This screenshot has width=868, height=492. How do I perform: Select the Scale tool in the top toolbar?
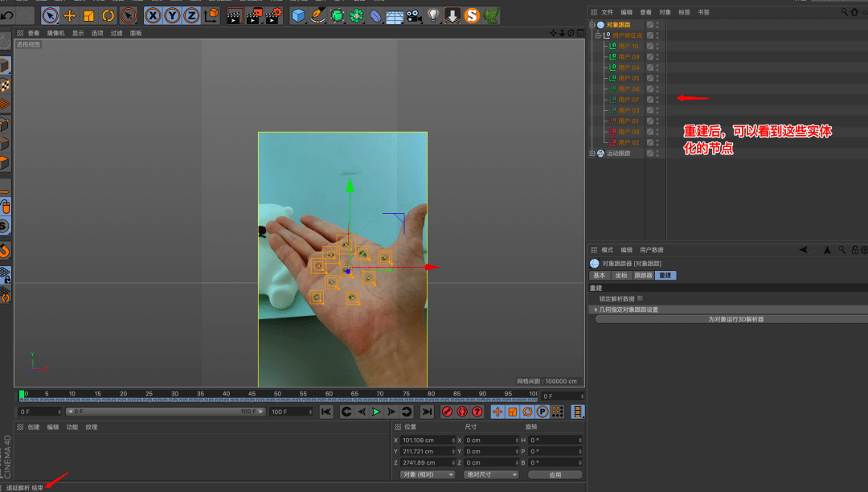88,15
